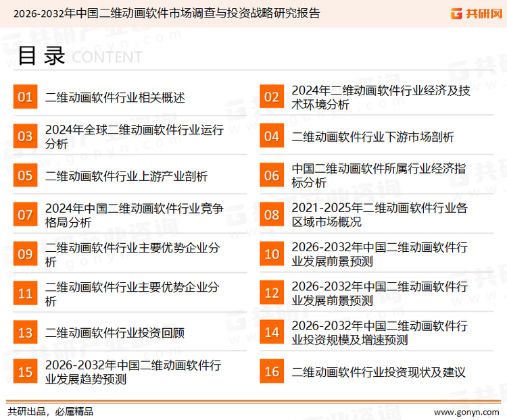This screenshot has height=420, width=507.
Task: Open chapter 二维动画软件行业上游产业剖析
Action: coord(126,176)
